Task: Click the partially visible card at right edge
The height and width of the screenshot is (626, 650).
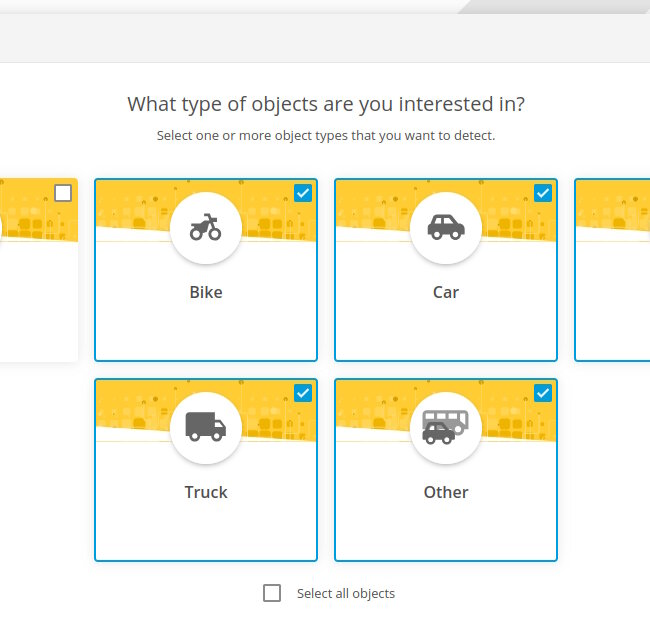Action: click(612, 270)
